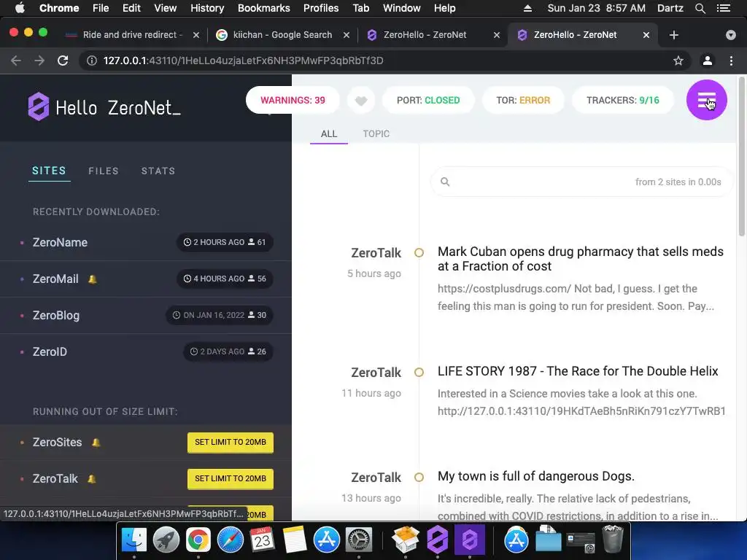Click the Dartz user name in the menu bar
Screen dimensions: 747x560
[x=670, y=8]
